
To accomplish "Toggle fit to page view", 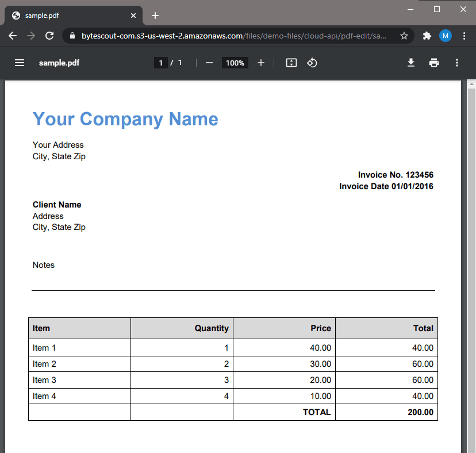I will click(x=291, y=63).
